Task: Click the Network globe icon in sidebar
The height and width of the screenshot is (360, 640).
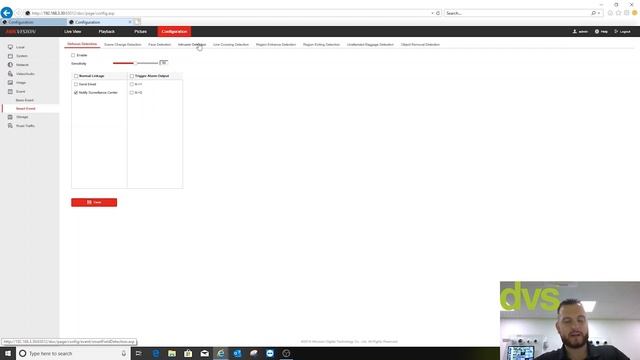Action: 10,64
